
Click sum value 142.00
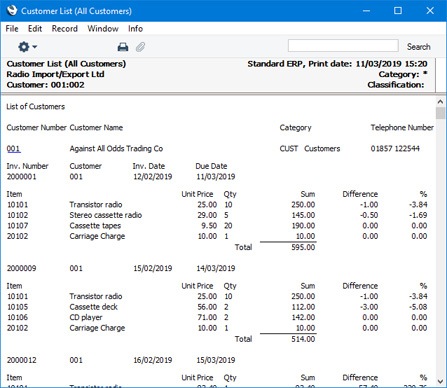[x=303, y=318]
